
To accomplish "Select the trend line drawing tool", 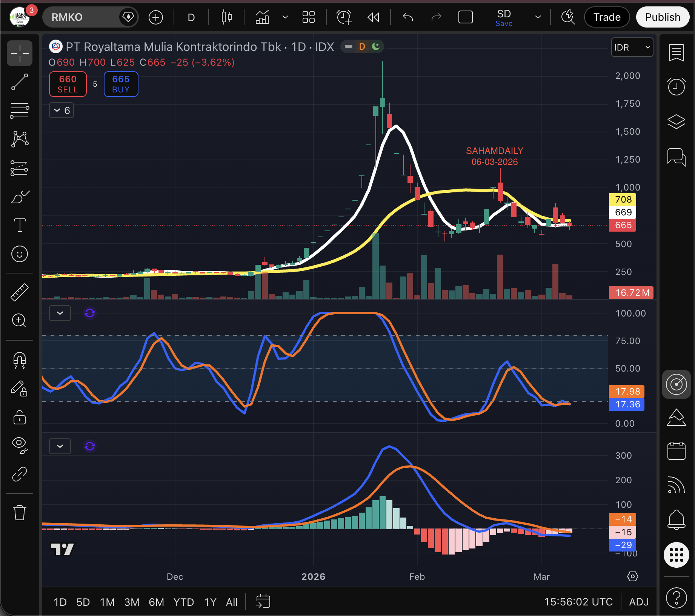I will click(x=20, y=82).
